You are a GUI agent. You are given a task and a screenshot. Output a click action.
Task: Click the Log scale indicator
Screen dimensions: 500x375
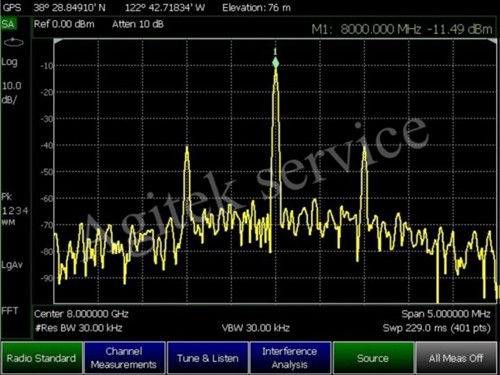(9, 62)
